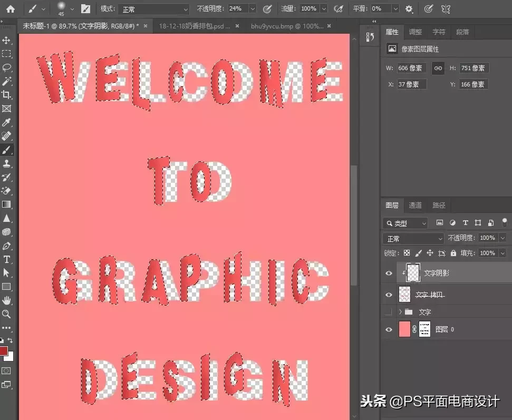Screen dimensions: 512x420
Task: Select the Zoom tool
Action: coord(6,314)
